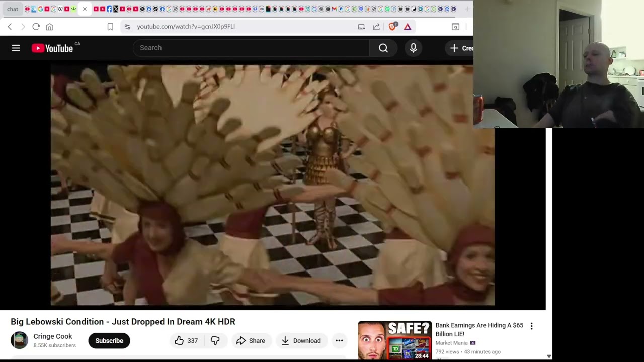
Task: Open more actions ellipsis under the video
Action: tap(339, 341)
